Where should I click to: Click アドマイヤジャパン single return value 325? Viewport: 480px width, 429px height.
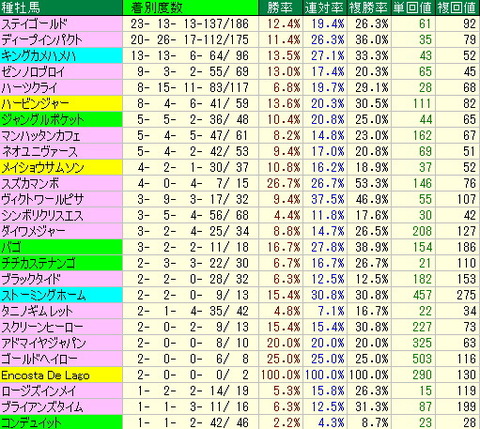[421, 344]
